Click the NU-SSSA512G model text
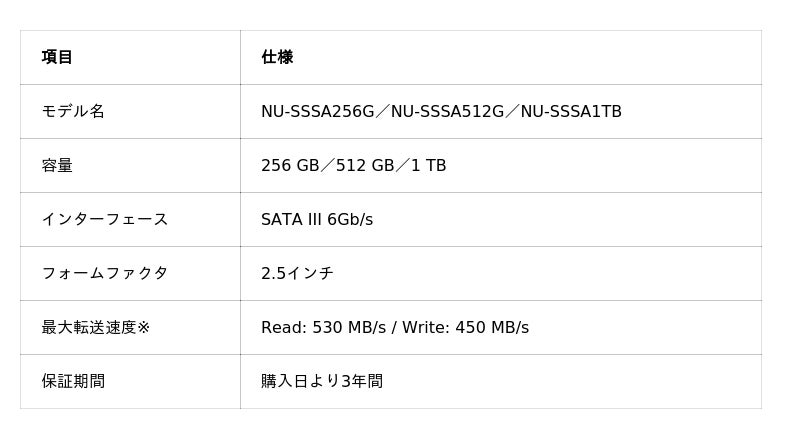This screenshot has height=439, width=800. (447, 111)
